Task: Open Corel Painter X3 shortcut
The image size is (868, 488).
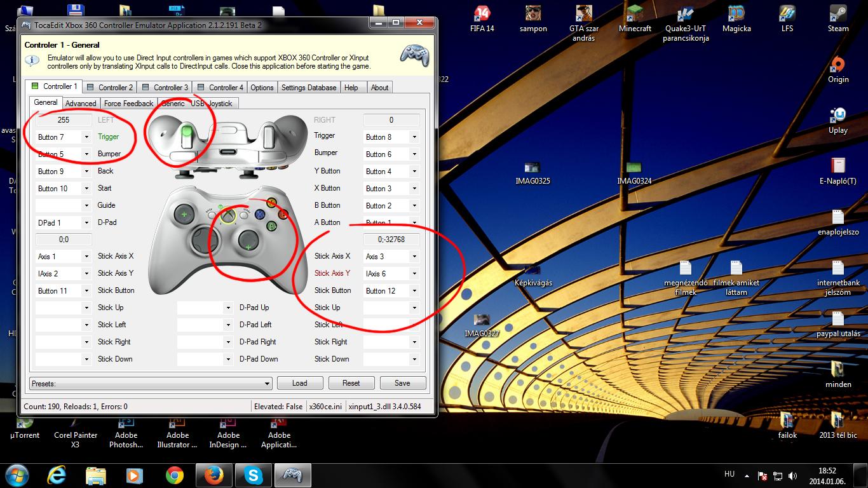Action: point(76,433)
